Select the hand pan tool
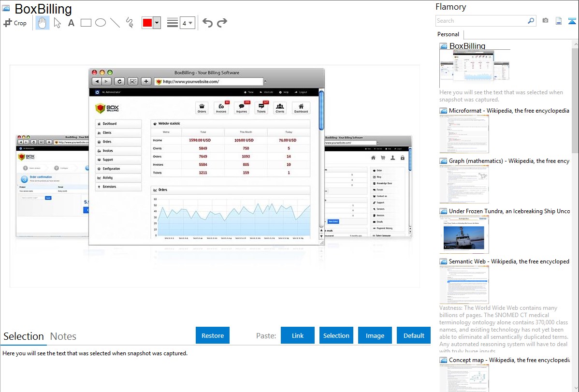The image size is (579, 392). click(42, 23)
